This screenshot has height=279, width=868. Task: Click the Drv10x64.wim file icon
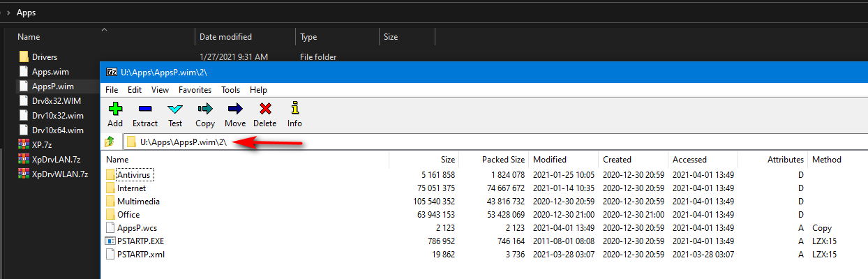24,130
